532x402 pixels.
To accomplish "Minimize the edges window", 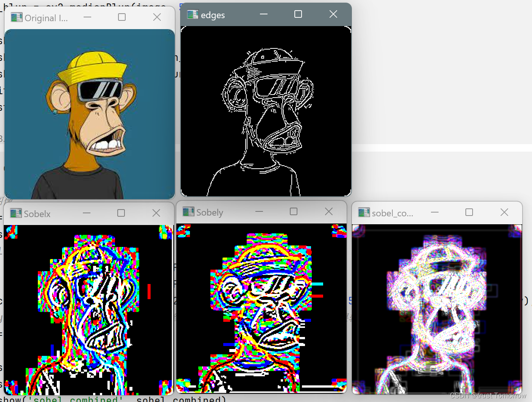I will pyautogui.click(x=264, y=14).
